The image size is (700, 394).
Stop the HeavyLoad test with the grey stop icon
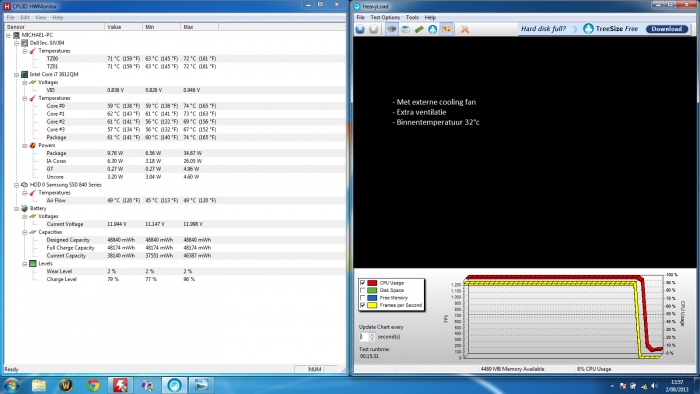[374, 29]
